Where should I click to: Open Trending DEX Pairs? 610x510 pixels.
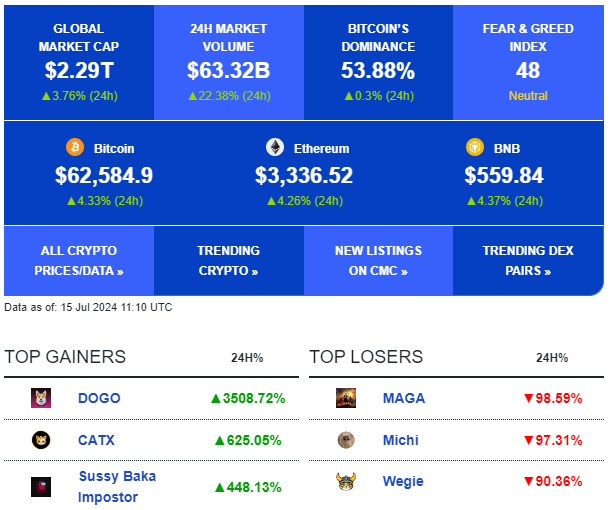click(528, 260)
